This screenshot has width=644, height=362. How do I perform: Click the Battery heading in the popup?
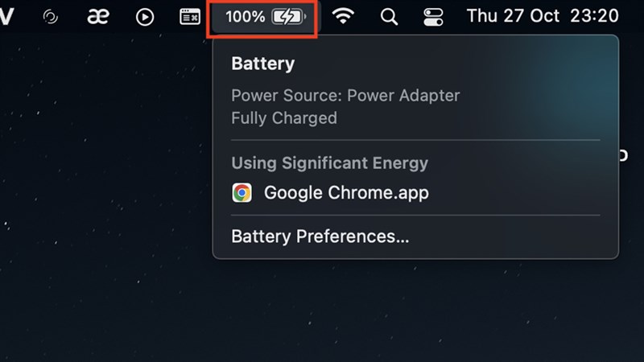pyautogui.click(x=262, y=64)
